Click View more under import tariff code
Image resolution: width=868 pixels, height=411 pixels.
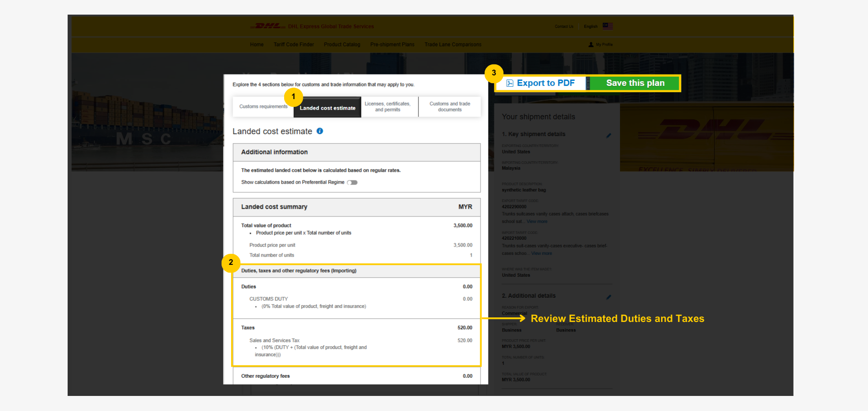[541, 253]
